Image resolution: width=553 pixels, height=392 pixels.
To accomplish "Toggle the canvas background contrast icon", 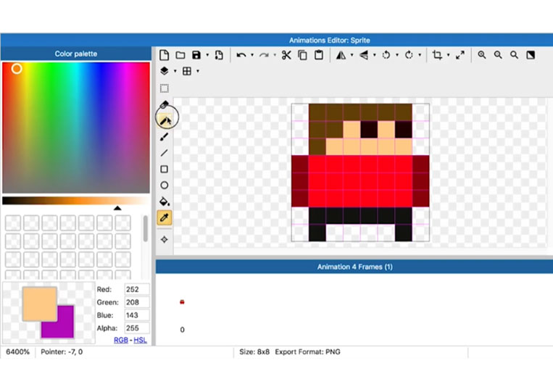I will [531, 55].
